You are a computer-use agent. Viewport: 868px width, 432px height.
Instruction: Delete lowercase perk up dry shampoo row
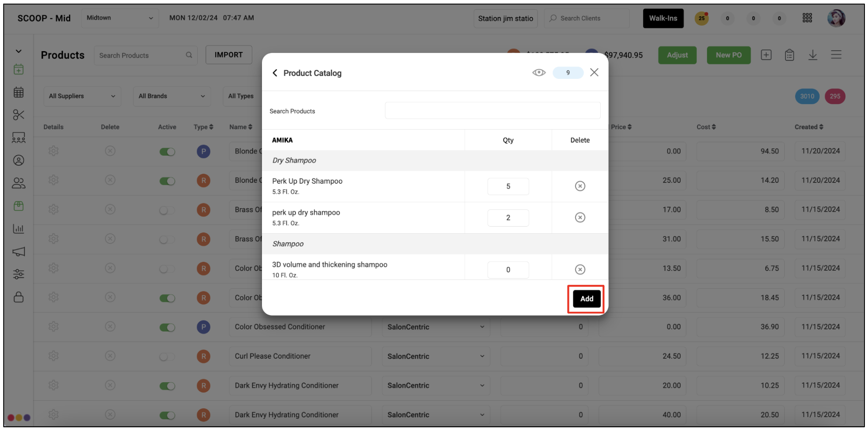pyautogui.click(x=580, y=217)
